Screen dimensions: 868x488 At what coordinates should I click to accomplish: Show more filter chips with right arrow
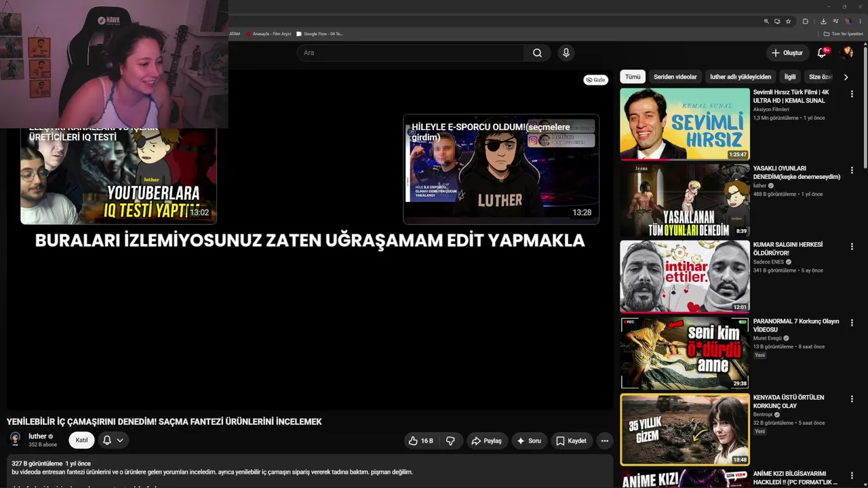[x=846, y=77]
